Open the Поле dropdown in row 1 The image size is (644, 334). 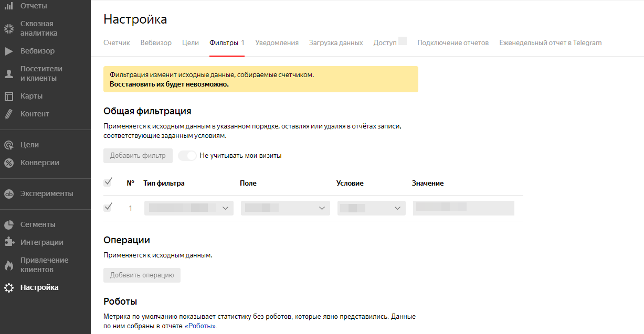(285, 208)
